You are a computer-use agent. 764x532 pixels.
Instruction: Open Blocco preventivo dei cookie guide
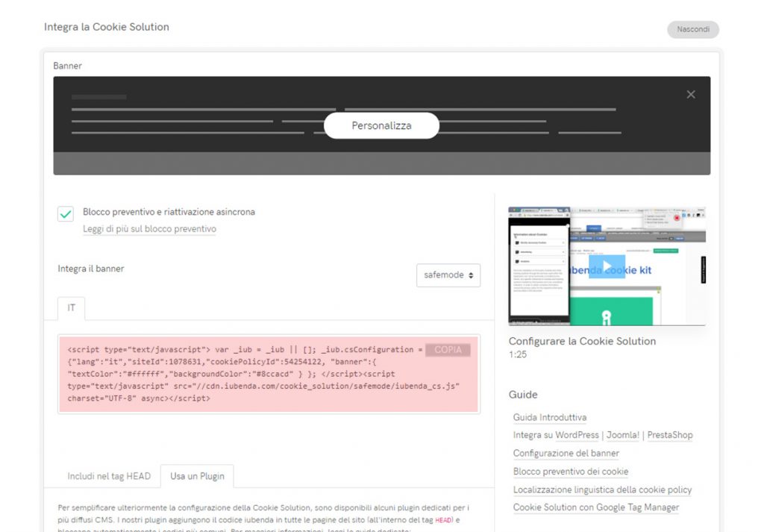[571, 472]
